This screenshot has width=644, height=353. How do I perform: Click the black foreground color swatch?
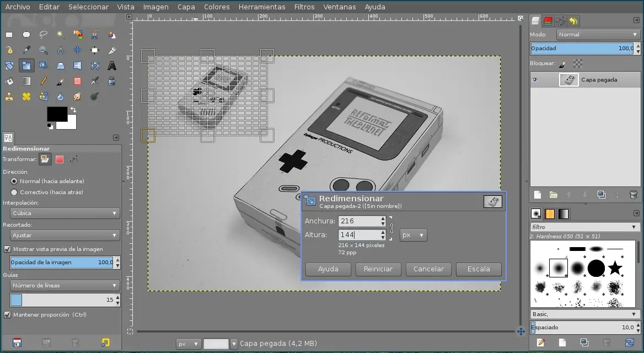tap(57, 114)
